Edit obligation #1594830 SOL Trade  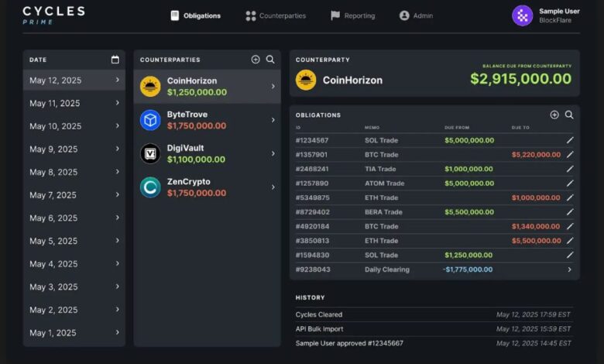(x=570, y=255)
